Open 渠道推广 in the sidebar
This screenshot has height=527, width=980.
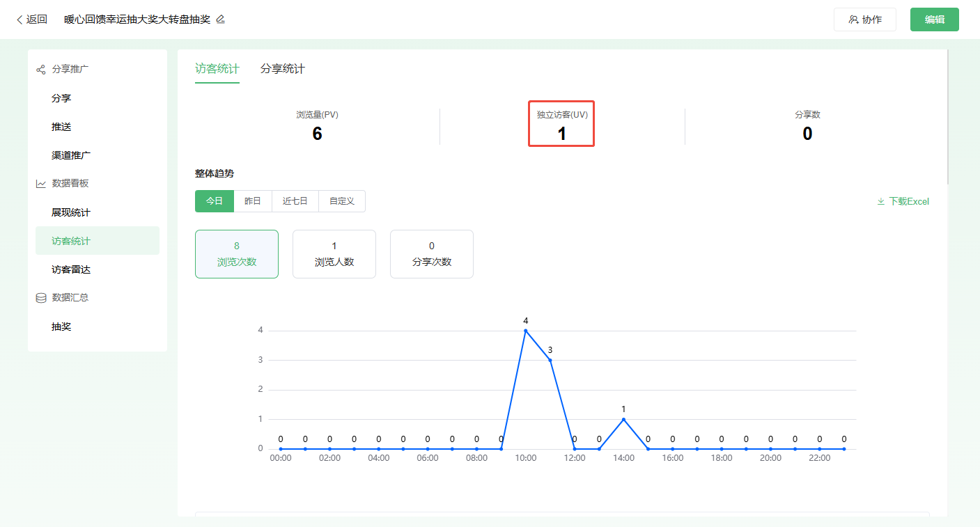click(71, 155)
